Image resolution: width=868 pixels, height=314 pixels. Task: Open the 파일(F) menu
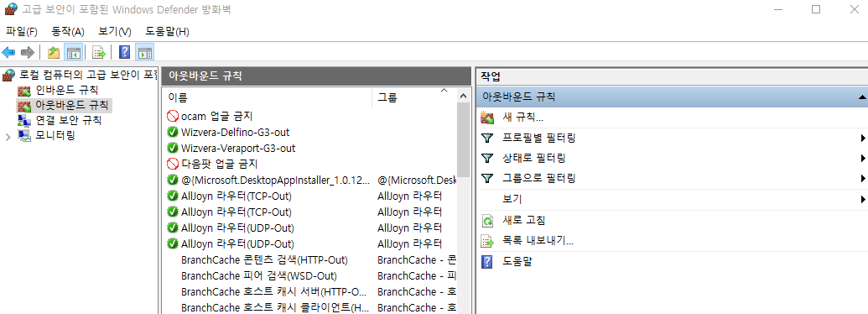[22, 32]
